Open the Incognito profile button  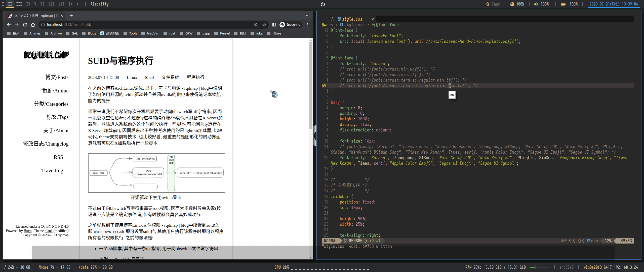pos(290,25)
